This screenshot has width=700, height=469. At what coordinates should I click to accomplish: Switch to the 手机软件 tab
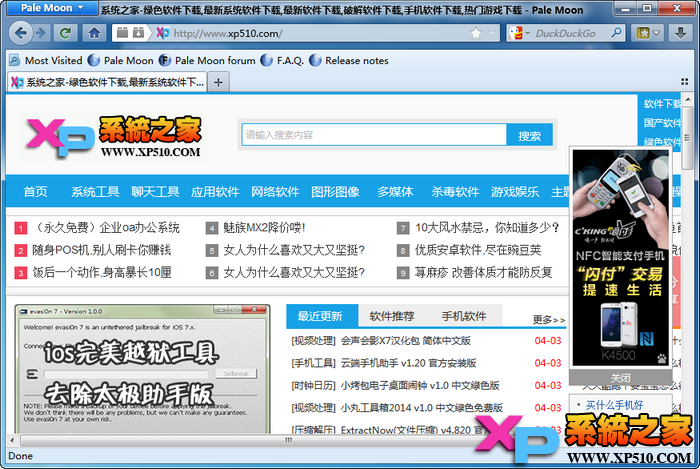(x=464, y=316)
